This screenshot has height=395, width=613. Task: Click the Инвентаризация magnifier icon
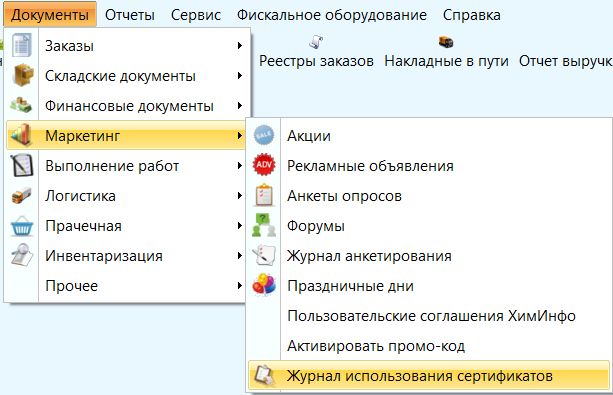tap(22, 255)
